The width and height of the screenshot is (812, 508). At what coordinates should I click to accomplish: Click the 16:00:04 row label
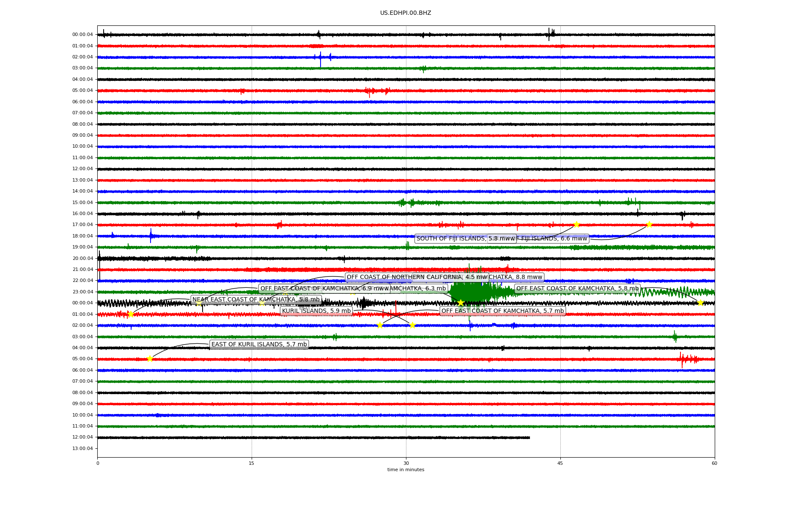tap(82, 214)
